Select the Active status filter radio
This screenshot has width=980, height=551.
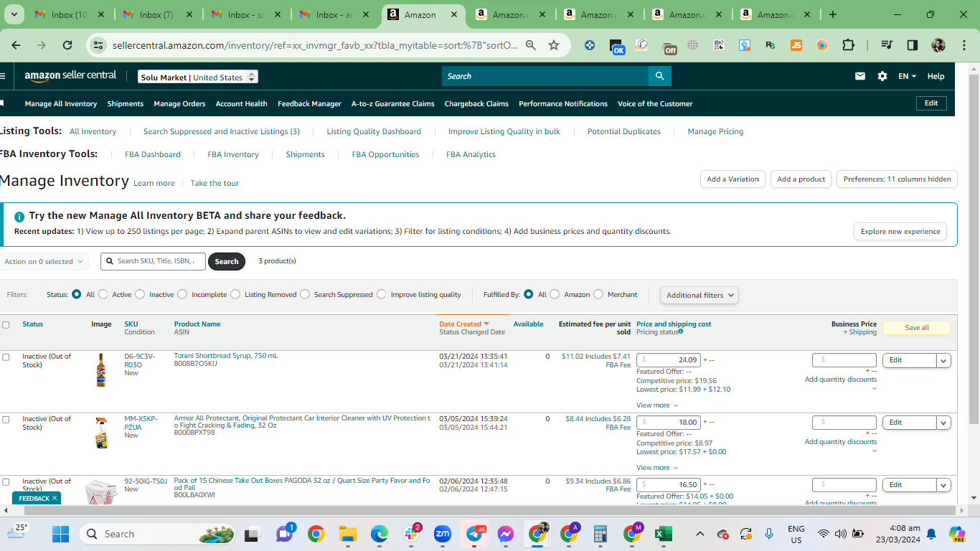click(103, 294)
